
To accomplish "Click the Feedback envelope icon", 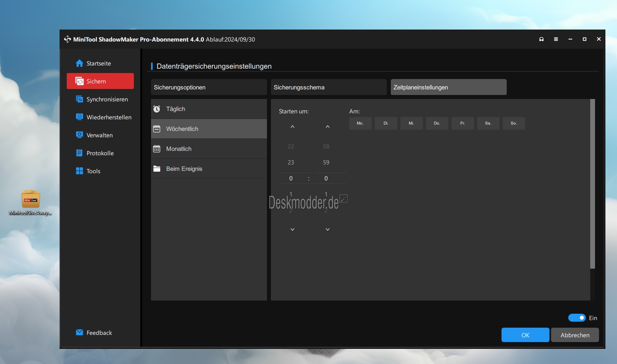I will [80, 332].
